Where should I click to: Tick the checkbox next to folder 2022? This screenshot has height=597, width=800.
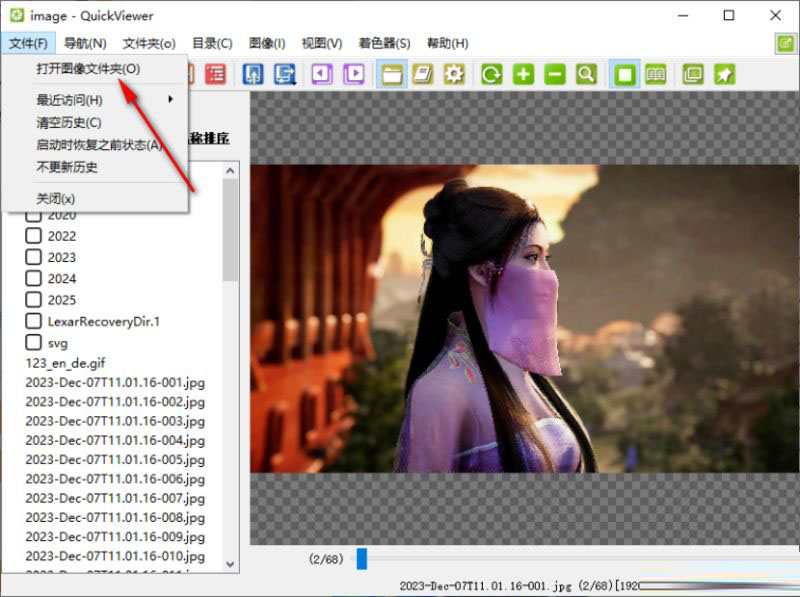(x=33, y=236)
